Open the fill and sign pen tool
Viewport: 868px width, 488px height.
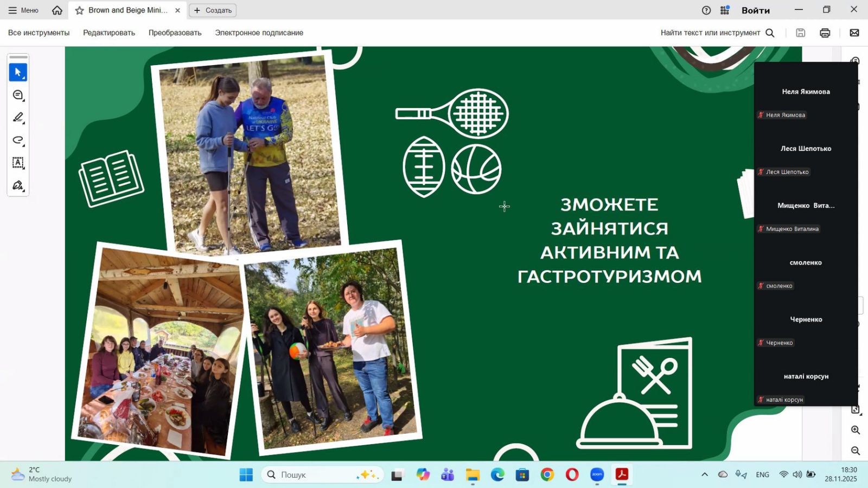18,185
